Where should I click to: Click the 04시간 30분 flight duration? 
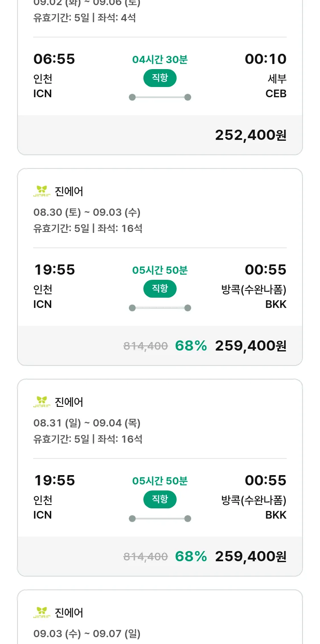(x=160, y=60)
